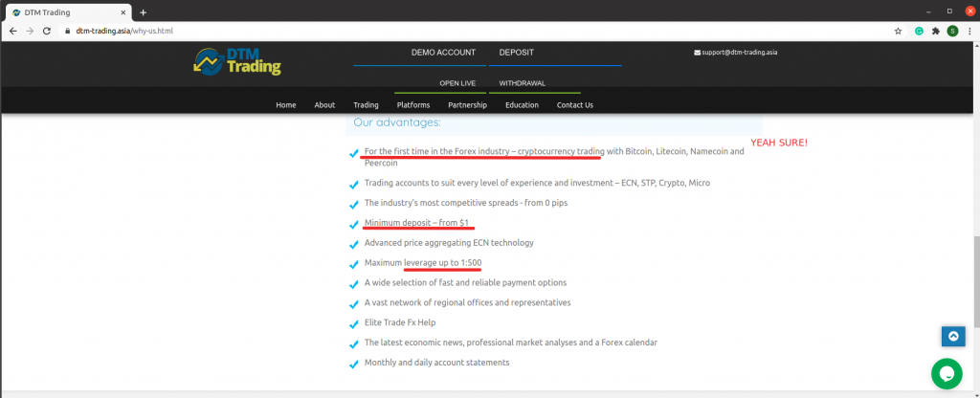This screenshot has height=398, width=980.
Task: Click 'The latest economic news' list item
Action: click(511, 343)
